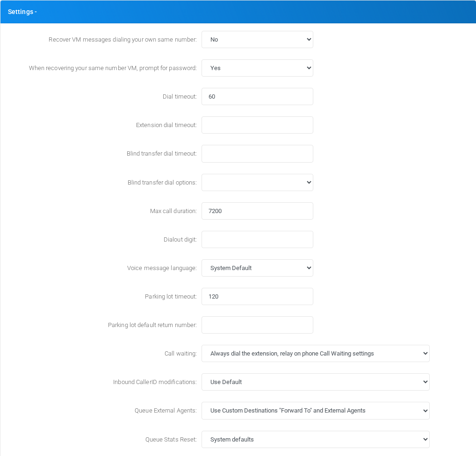This screenshot has height=456, width=476.
Task: Focus the Parking lot default return number field
Action: point(257,325)
